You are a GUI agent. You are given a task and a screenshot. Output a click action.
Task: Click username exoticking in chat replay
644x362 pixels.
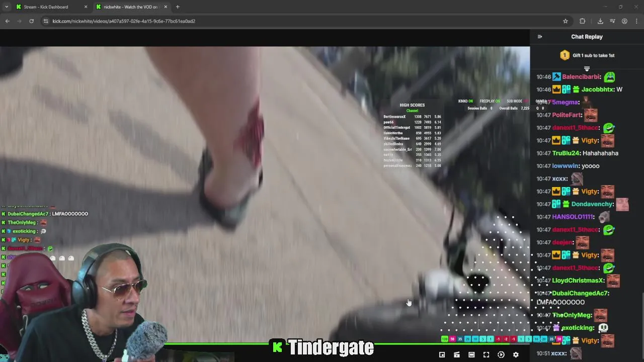pos(578,328)
